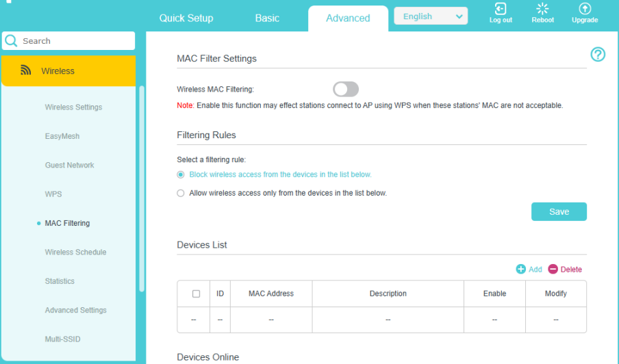Click the sidebar vertical scrollbar
The height and width of the screenshot is (364, 619).
tap(142, 189)
